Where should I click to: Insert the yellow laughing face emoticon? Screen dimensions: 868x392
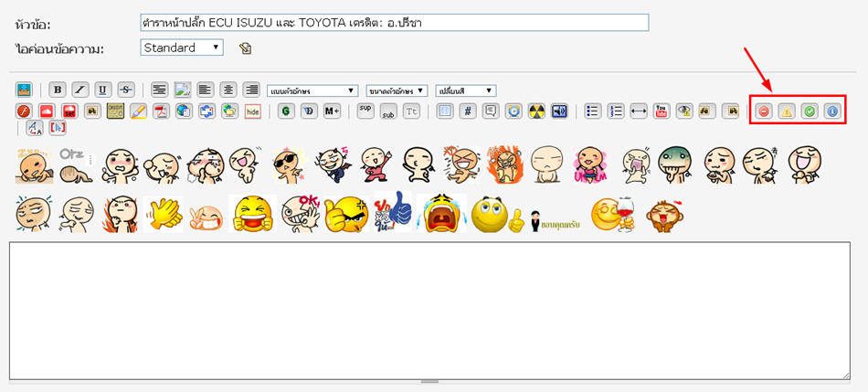253,214
